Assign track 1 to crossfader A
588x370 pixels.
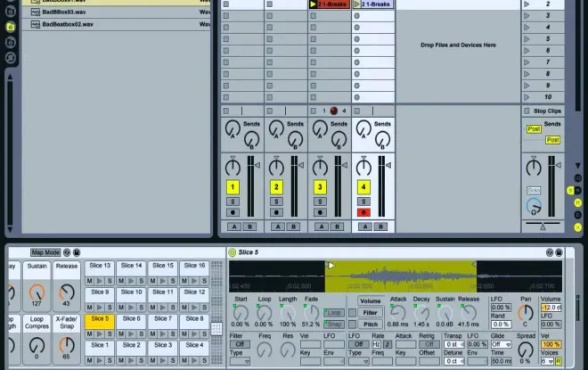tap(234, 226)
